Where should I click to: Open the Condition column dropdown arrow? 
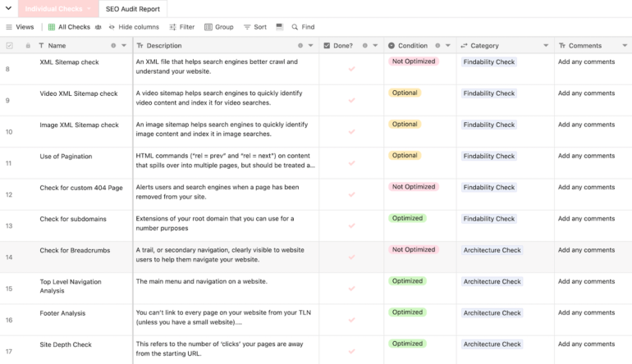point(448,46)
